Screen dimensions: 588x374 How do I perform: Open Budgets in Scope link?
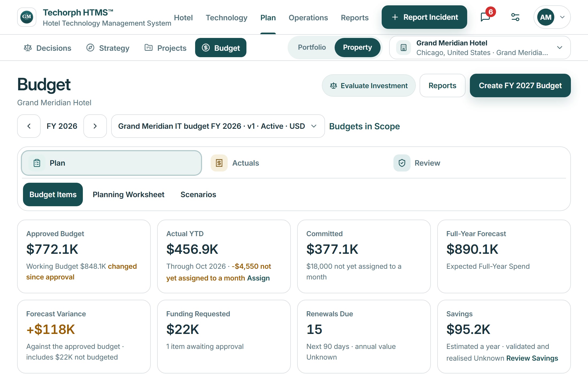pyautogui.click(x=364, y=126)
